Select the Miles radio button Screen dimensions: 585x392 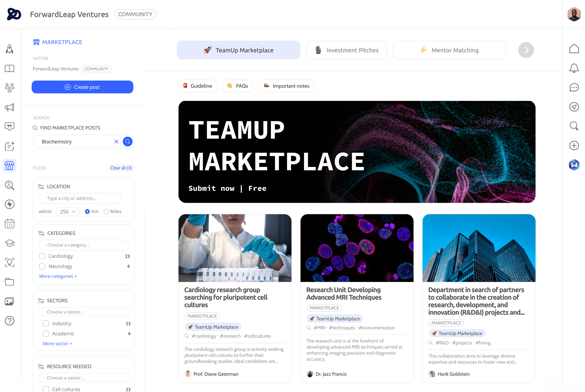106,212
